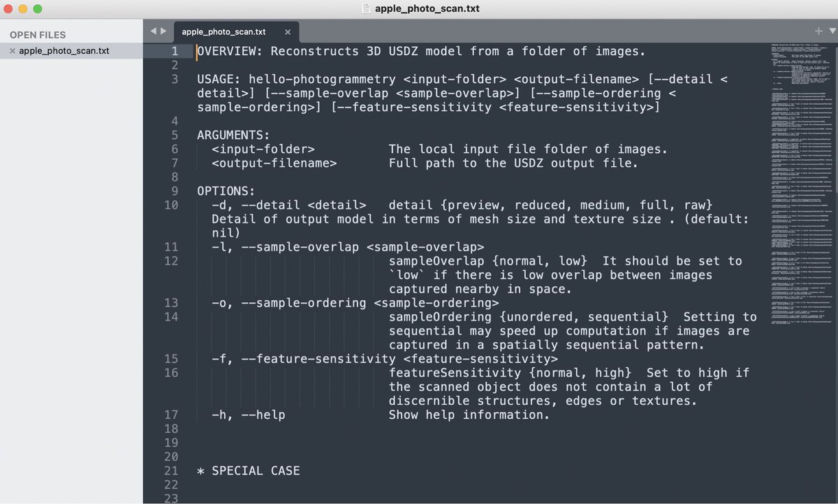Click line number 1 in gutter
This screenshot has height=504, width=838.
(x=175, y=51)
